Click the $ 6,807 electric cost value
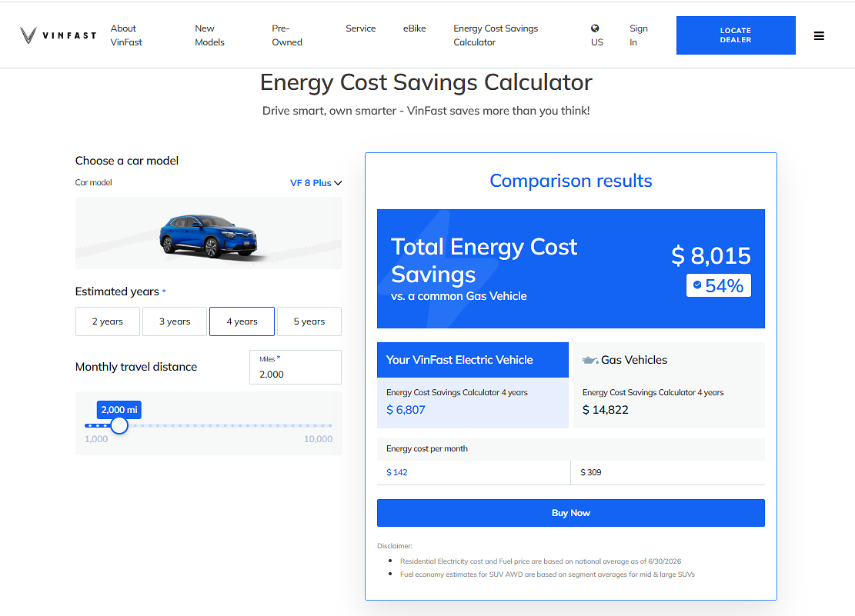Screen dimensions: 855x616 pos(406,410)
